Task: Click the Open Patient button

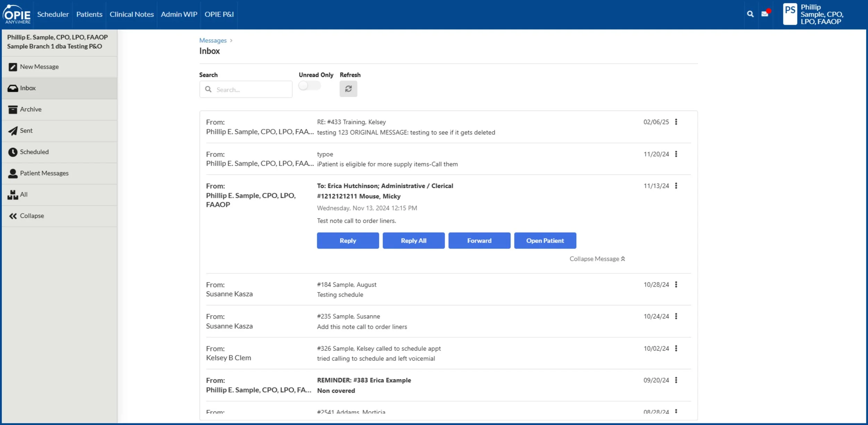Action: 545,240
